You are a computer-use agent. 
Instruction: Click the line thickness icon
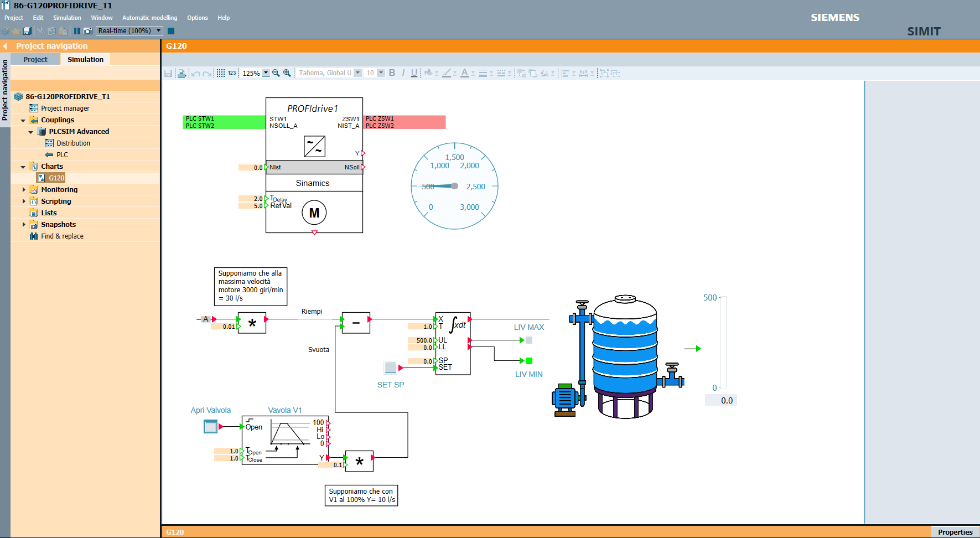pos(483,73)
